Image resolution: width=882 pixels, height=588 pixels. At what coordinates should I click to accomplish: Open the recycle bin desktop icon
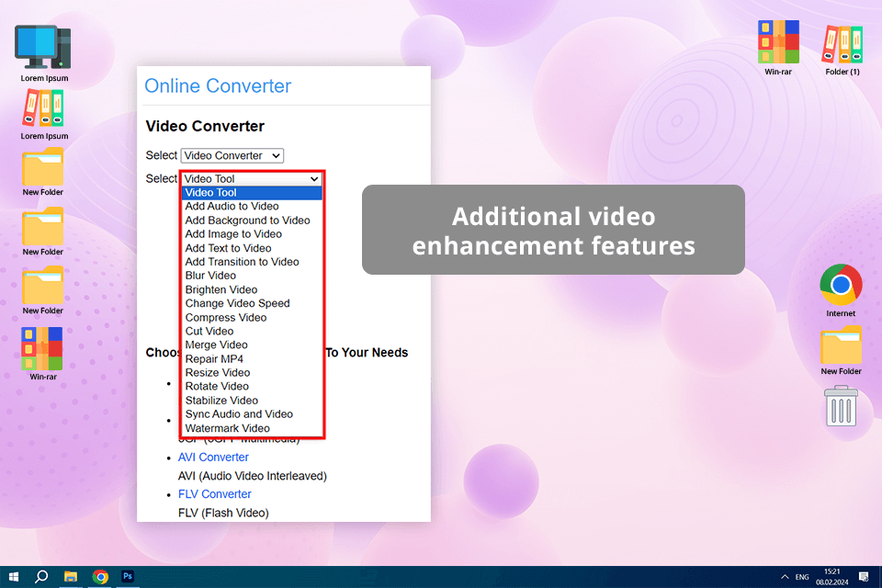(842, 406)
